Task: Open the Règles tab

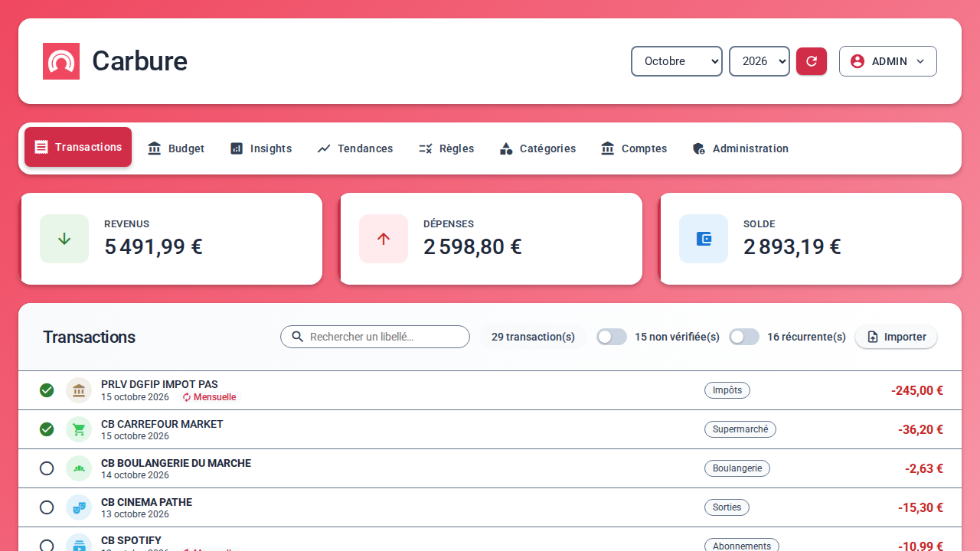Action: pyautogui.click(x=446, y=148)
